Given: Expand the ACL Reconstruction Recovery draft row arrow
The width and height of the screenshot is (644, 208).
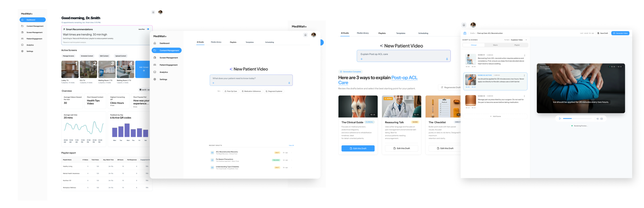Looking at the screenshot, I should (292, 153).
